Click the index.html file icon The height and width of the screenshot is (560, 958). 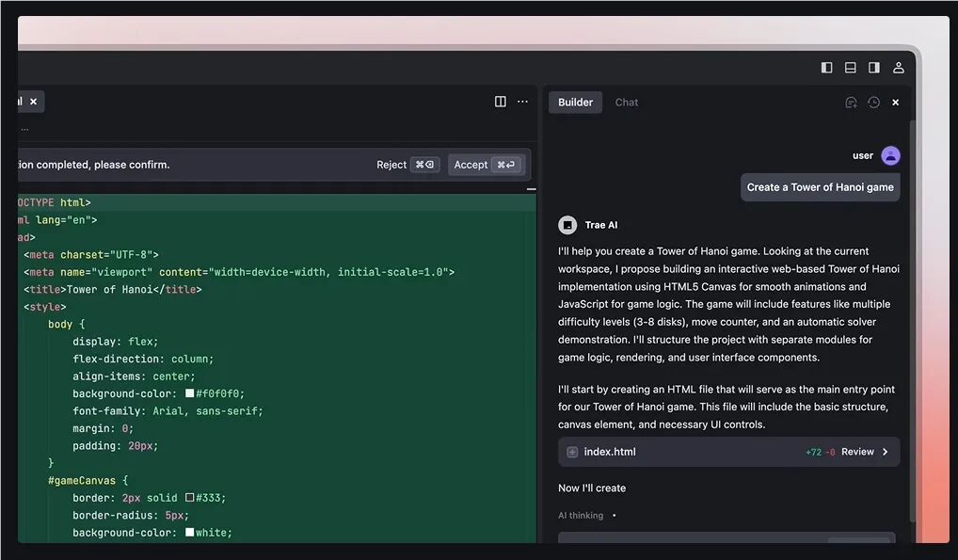click(x=572, y=452)
